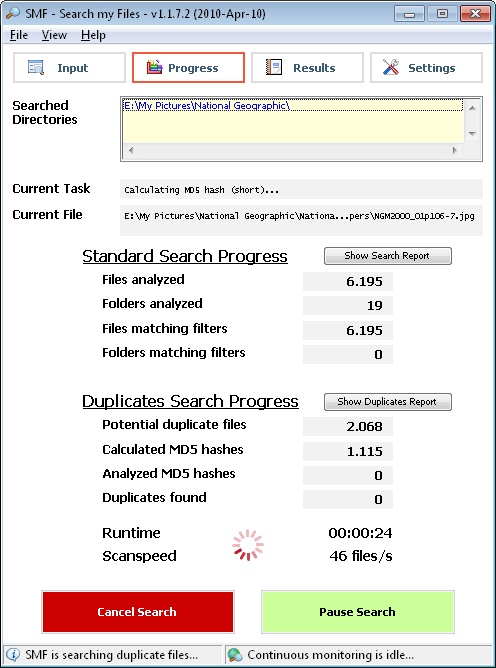Click the directories list scroll-down arrow
The width and height of the screenshot is (496, 668).
(x=472, y=134)
